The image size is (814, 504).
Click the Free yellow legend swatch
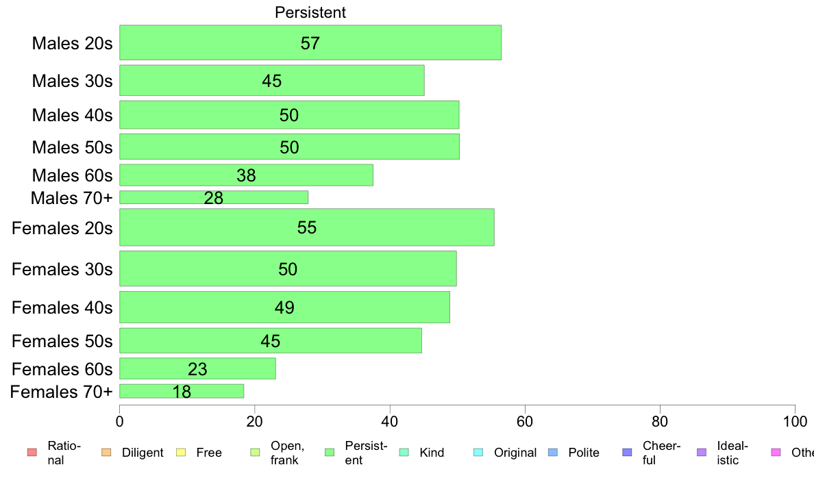click(x=181, y=453)
